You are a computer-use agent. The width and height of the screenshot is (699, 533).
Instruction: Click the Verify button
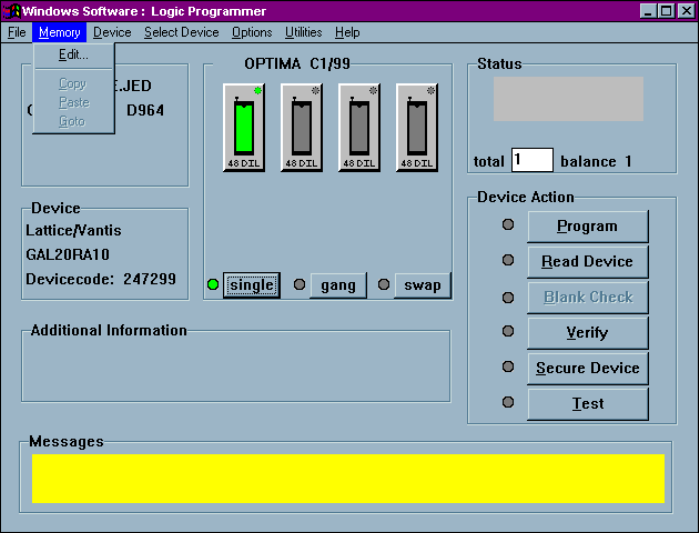(x=587, y=333)
